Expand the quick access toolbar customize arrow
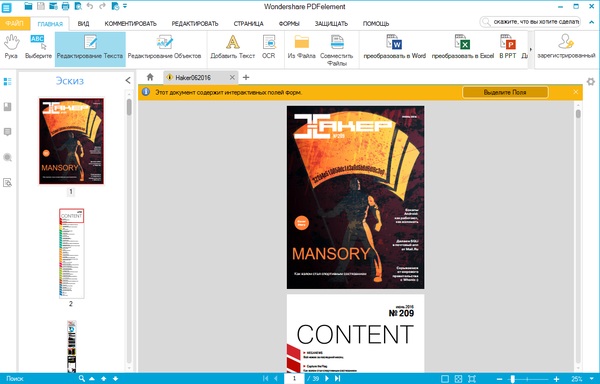The image size is (600, 384). (125, 6)
